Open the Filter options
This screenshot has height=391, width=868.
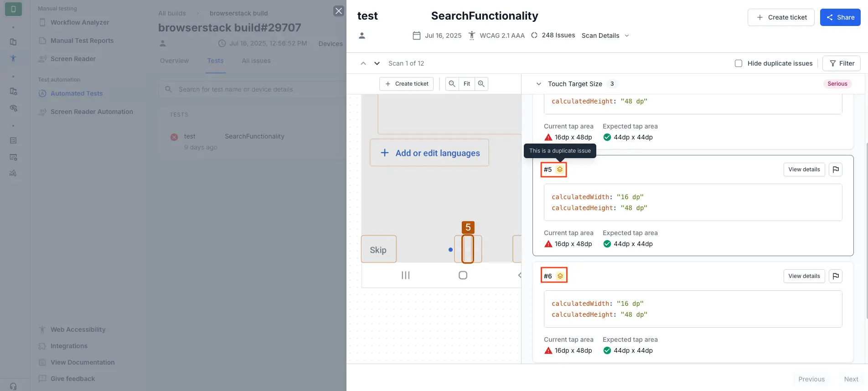[842, 63]
